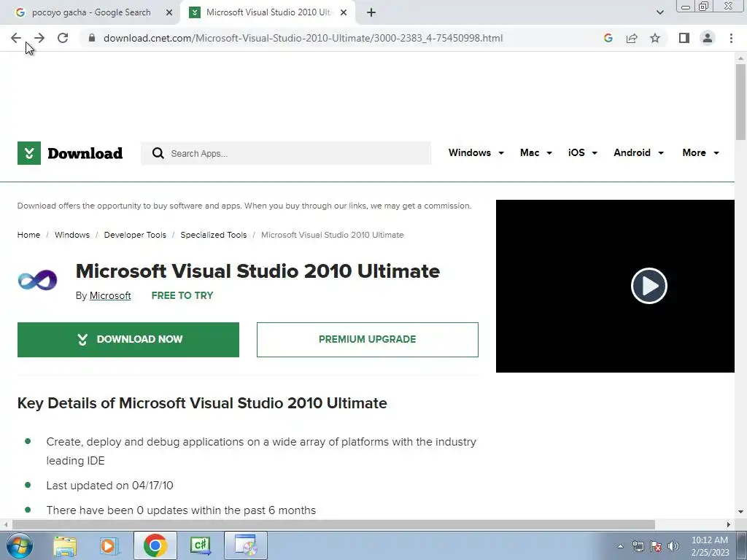Open the tab search chevron
Screen dimensions: 747x560
pos(659,13)
